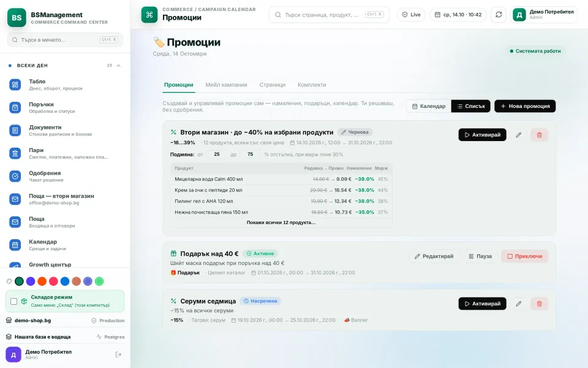Click the purple Д avatar in sidebar
This screenshot has width=588, height=368.
click(x=13, y=355)
